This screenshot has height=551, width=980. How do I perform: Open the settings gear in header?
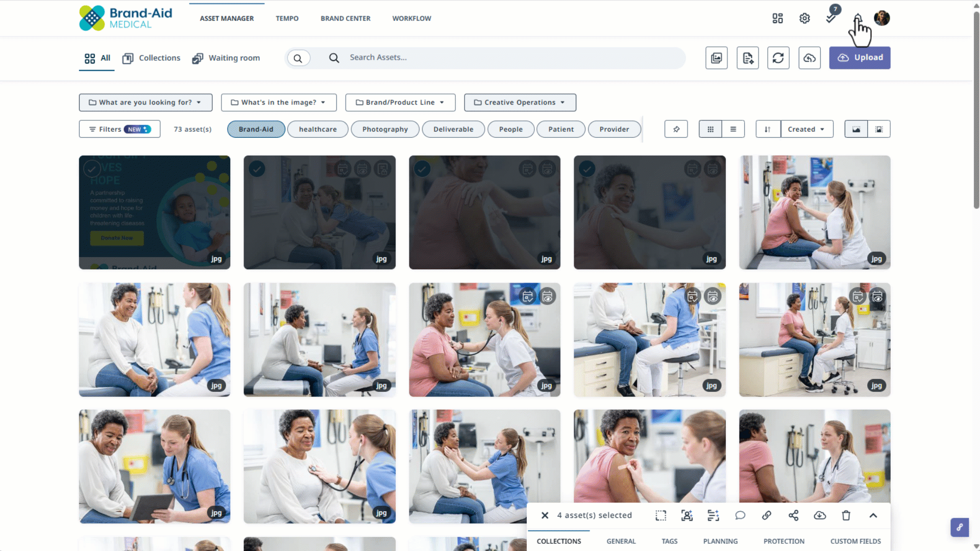click(804, 18)
